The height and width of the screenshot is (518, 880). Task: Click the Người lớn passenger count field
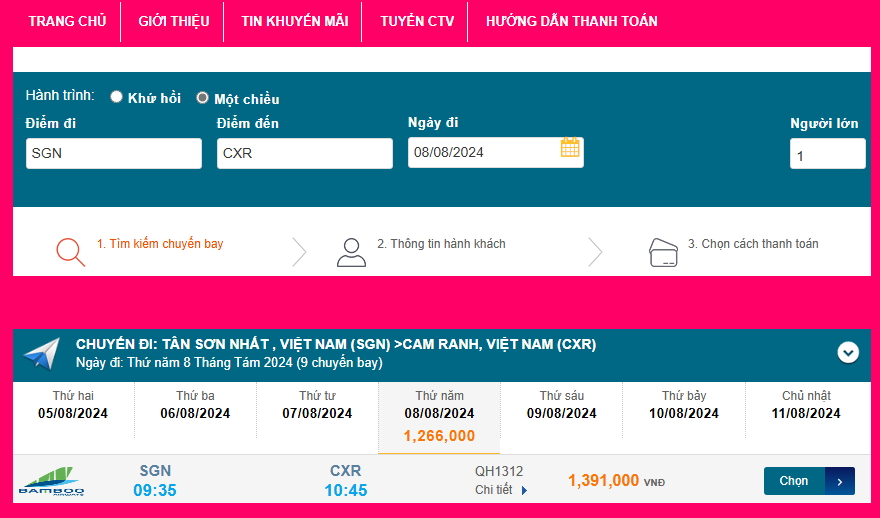click(827, 154)
